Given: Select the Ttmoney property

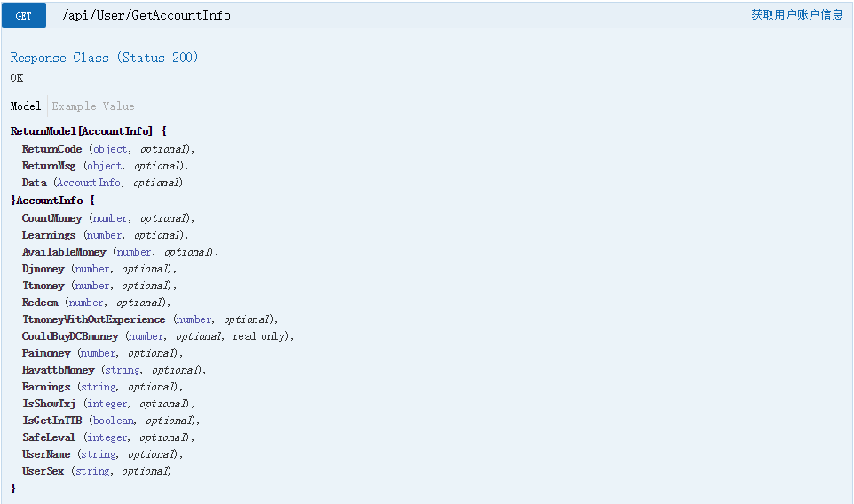Looking at the screenshot, I should (x=43, y=286).
